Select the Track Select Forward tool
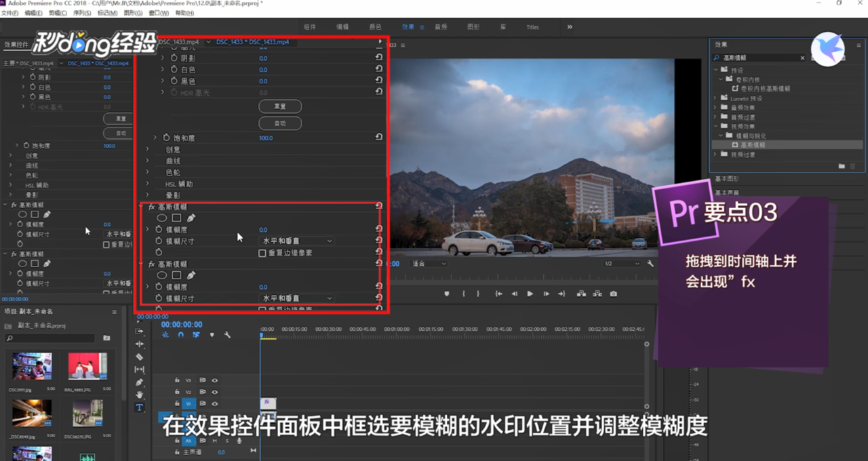This screenshot has width=868, height=461. (x=140, y=332)
